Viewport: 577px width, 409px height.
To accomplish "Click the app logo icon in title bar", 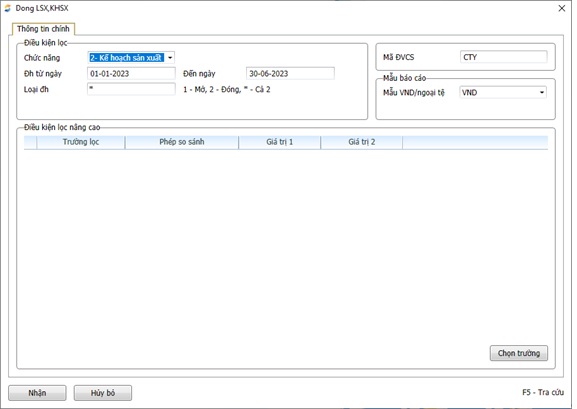I will (7, 8).
